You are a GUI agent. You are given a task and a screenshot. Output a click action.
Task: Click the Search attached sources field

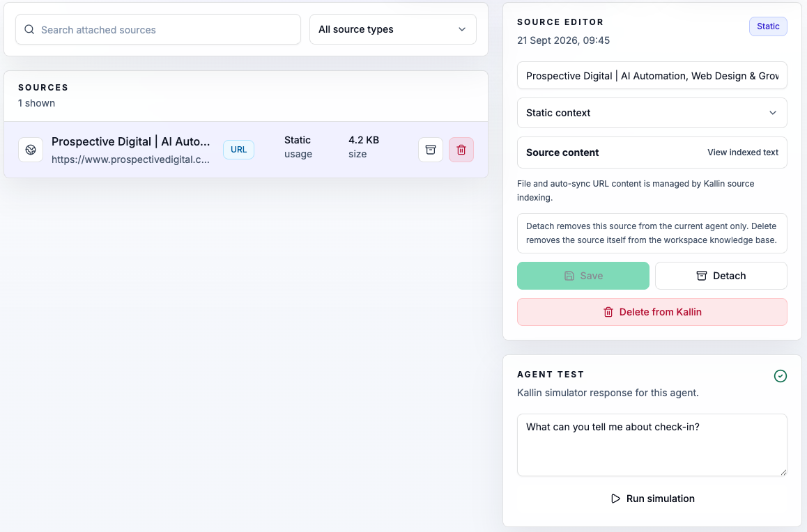point(158,29)
